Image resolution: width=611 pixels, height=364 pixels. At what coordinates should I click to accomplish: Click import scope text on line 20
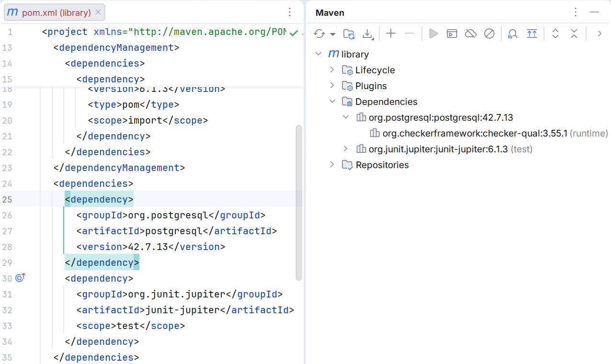click(x=145, y=120)
